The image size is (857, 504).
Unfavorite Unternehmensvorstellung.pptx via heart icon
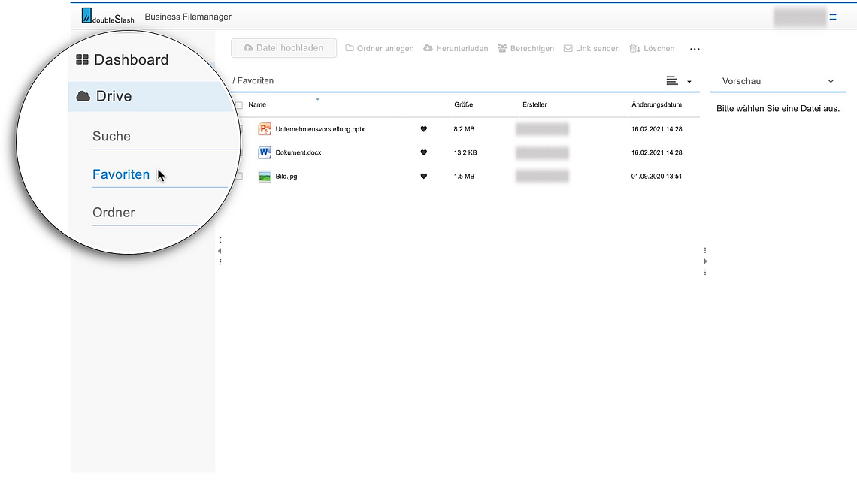click(423, 129)
